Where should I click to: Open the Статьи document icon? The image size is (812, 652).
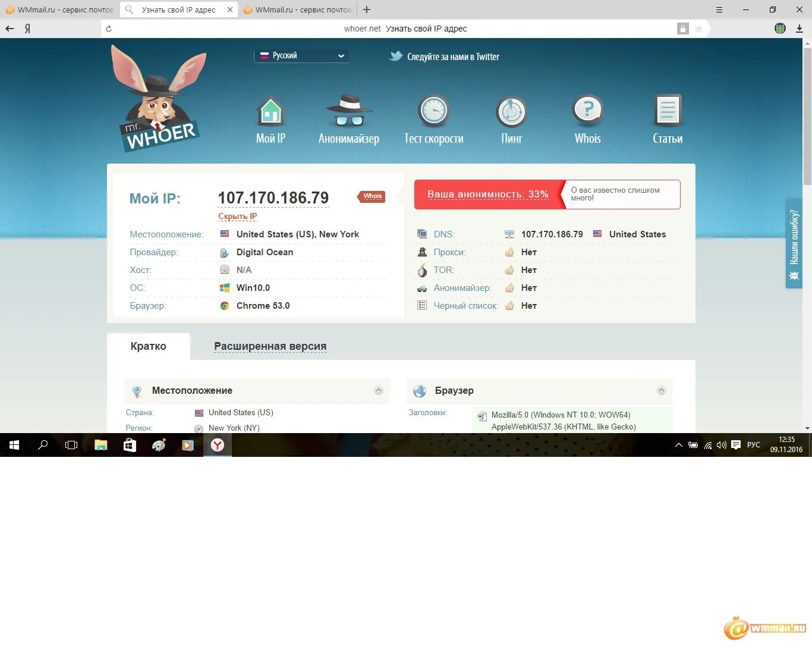click(x=668, y=110)
